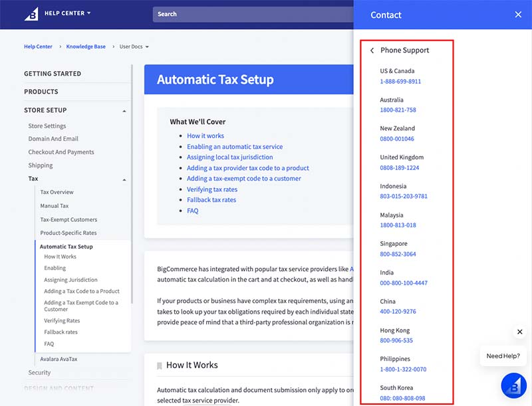
Task: Call Singapore number 800-852-3064
Action: (x=398, y=254)
